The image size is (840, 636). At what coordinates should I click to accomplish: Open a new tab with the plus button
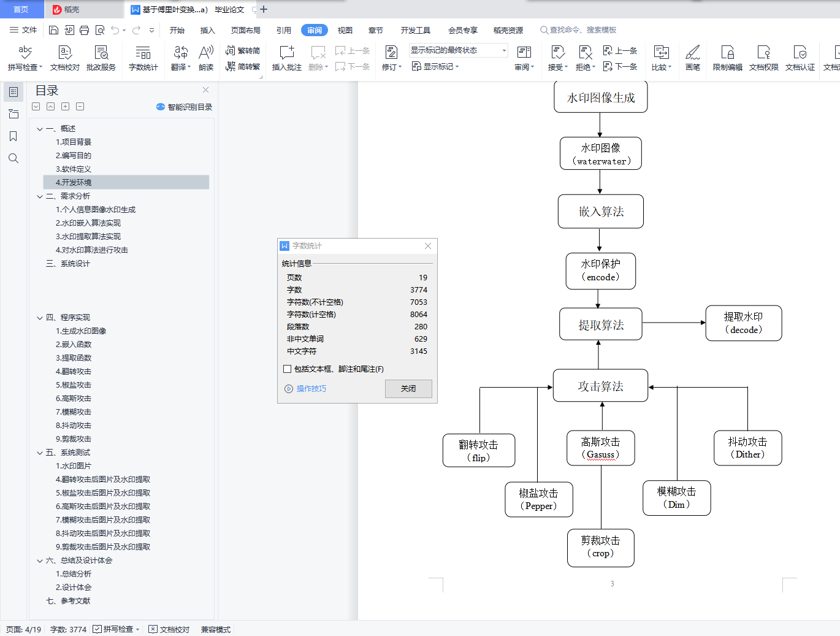pos(264,9)
